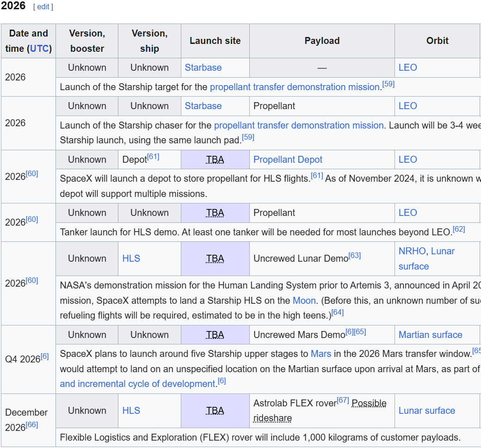The height and width of the screenshot is (448, 481).
Task: Follow propellant transfer demonstration mission link in chaser launch note
Action: (299, 125)
